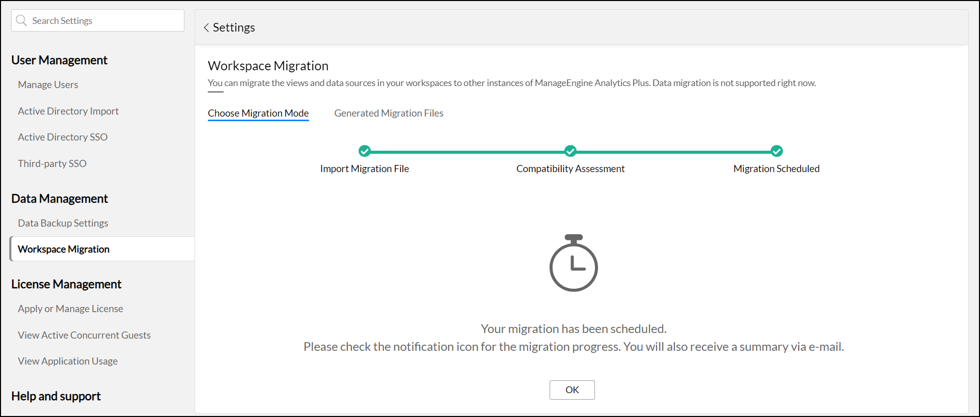Open Manage Users settings
This screenshot has height=417, width=980.
(48, 85)
